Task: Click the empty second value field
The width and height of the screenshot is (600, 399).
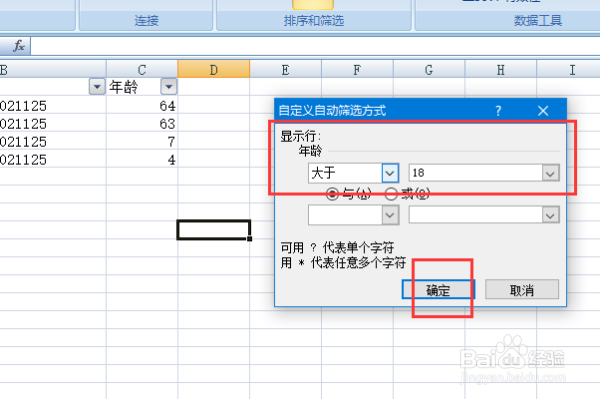Action: click(476, 215)
